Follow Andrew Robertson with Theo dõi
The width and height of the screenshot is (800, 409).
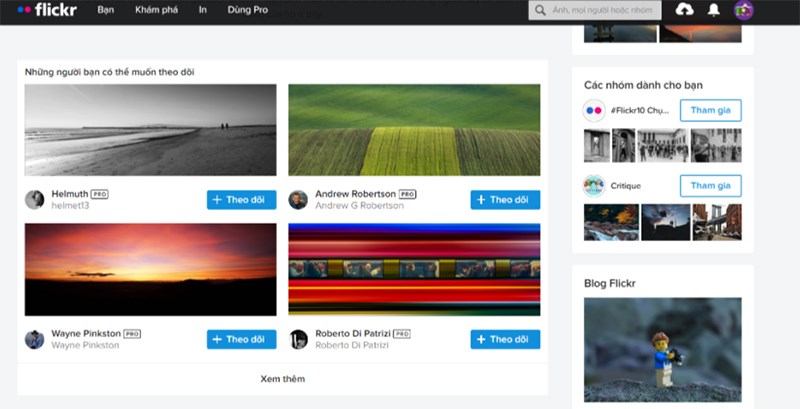[505, 200]
